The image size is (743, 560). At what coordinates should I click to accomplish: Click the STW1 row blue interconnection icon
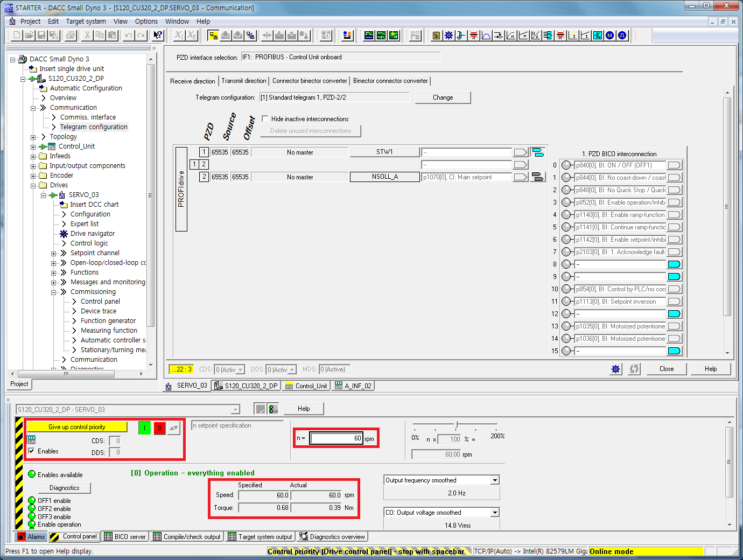tap(538, 152)
